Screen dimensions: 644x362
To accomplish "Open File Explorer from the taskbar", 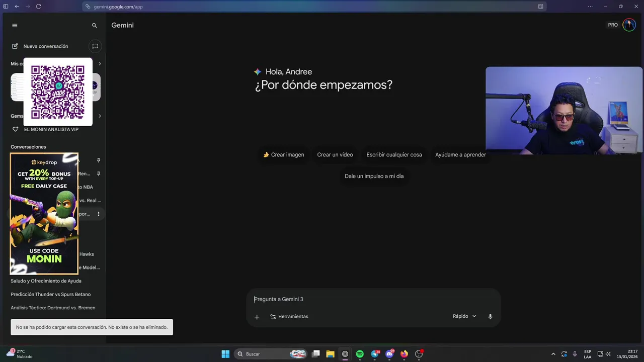I will click(x=330, y=354).
